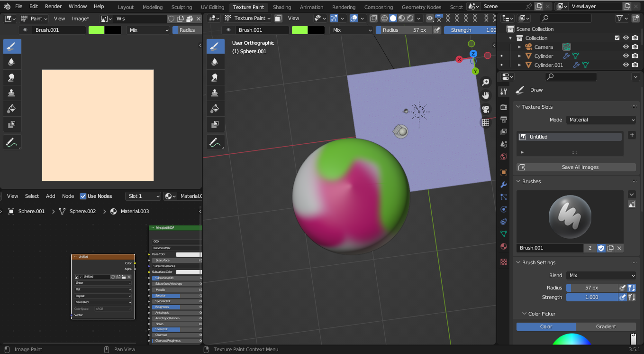Open the View Layer properties tab

tap(504, 132)
